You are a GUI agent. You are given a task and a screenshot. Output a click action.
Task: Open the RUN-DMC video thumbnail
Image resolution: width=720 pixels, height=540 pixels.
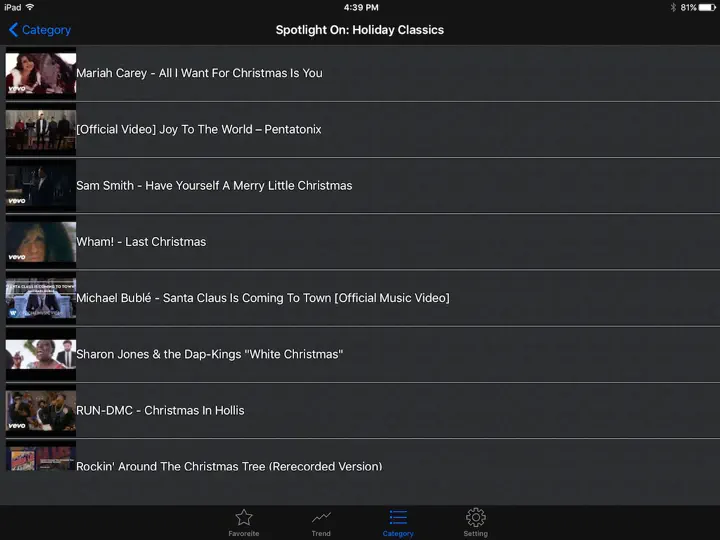(41, 411)
